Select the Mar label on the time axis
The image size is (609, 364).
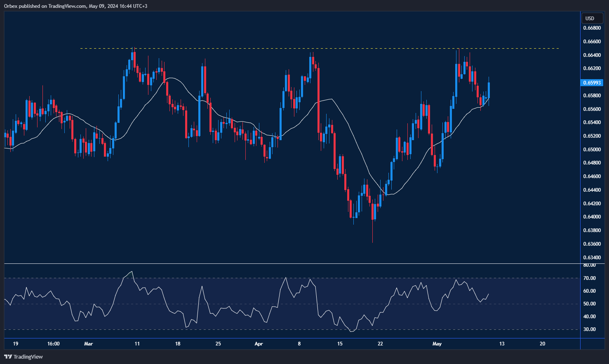point(89,344)
